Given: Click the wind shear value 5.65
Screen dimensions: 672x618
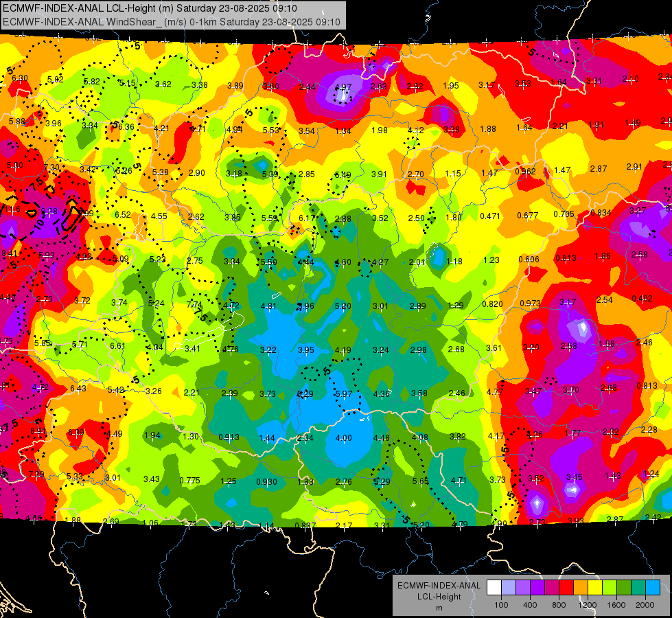Looking at the screenshot, I should pos(420,481).
